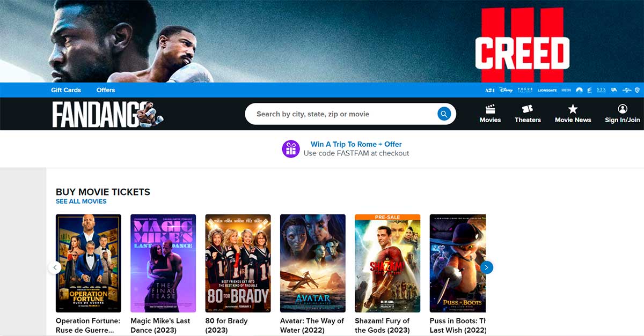Image resolution: width=644 pixels, height=336 pixels.
Task: Select the 80 for Brady movie poster
Action: coord(238,263)
